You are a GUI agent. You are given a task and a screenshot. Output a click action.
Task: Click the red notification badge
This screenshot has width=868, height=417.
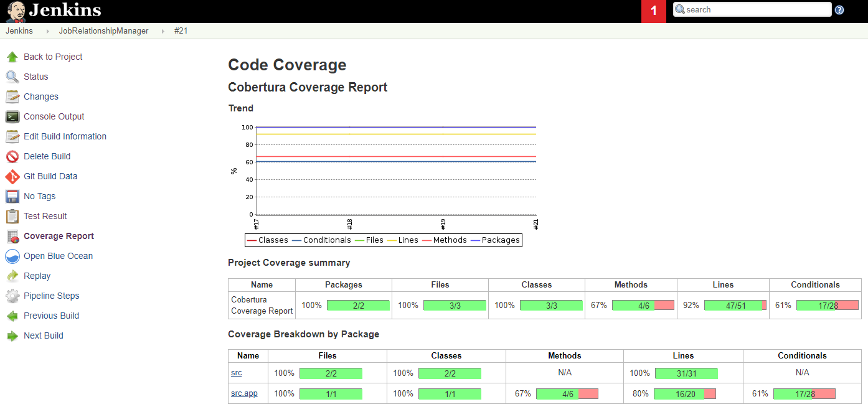(654, 11)
